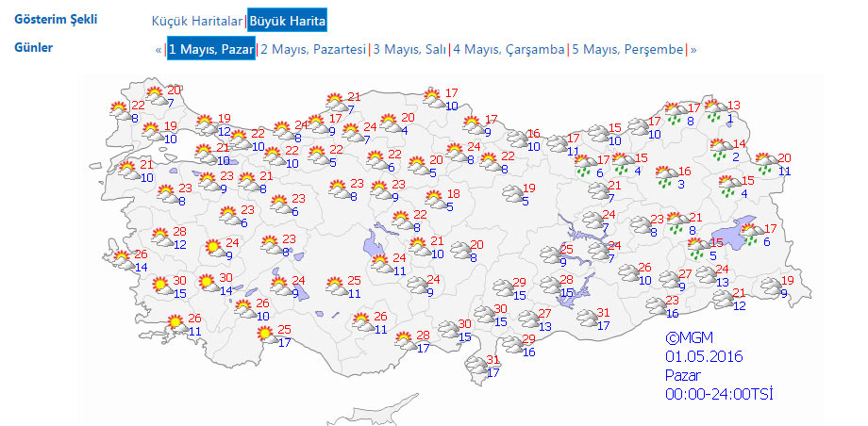
Task: Switch to Küçük Haritalar view
Action: click(197, 22)
